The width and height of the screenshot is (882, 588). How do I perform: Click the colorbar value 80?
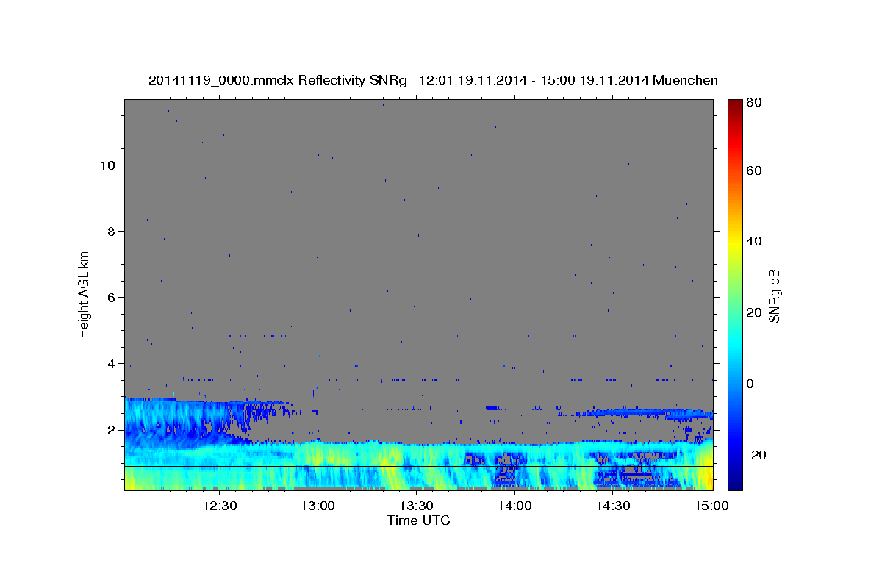(x=754, y=103)
